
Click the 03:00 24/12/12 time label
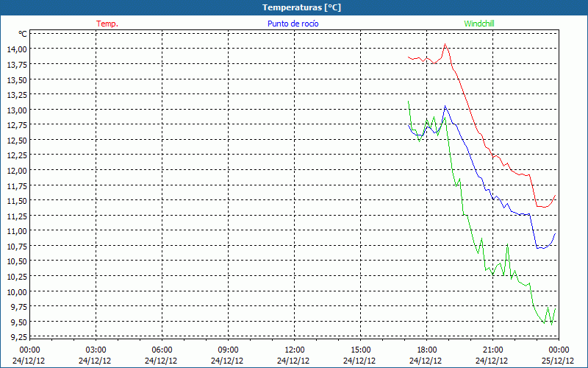pos(96,355)
